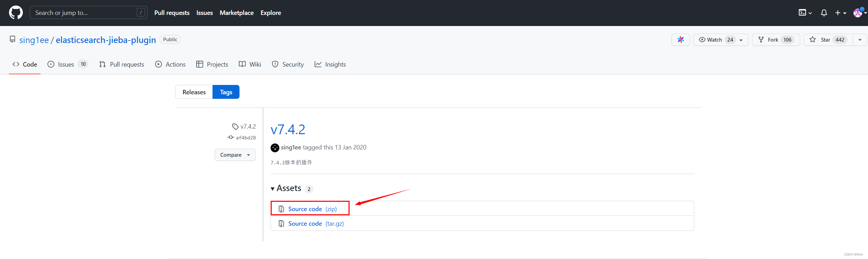Click the release note '7.4.2版本的插件'

[x=291, y=163]
